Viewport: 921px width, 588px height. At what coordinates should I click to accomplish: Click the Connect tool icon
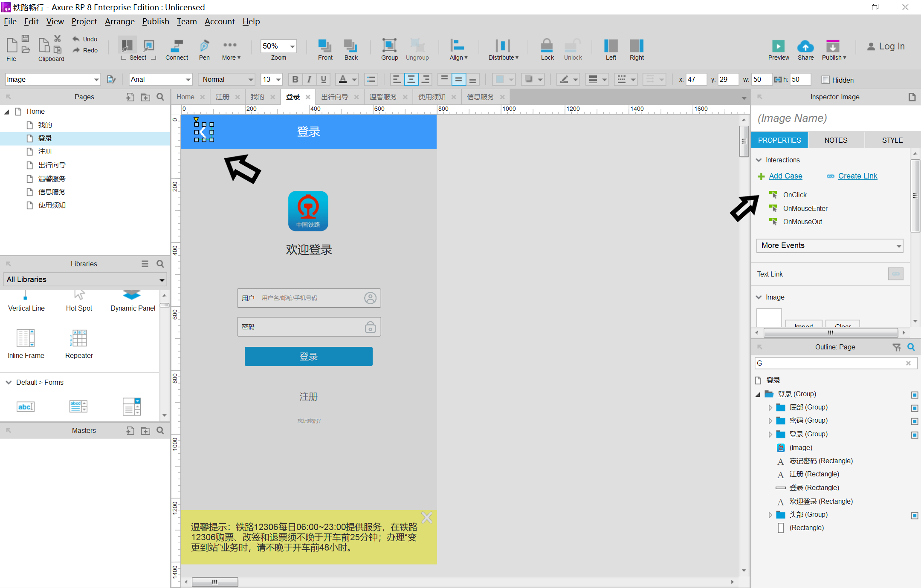pos(177,47)
